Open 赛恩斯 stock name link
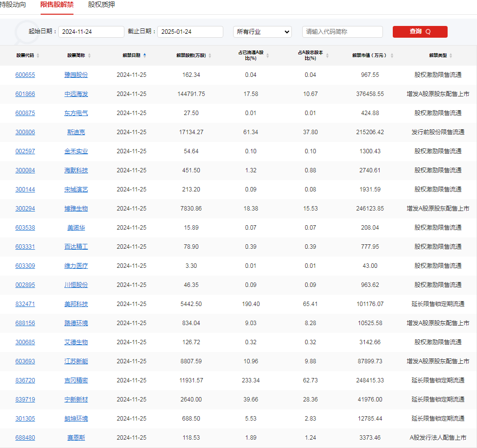The height and width of the screenshot is (448, 477). [x=76, y=438]
